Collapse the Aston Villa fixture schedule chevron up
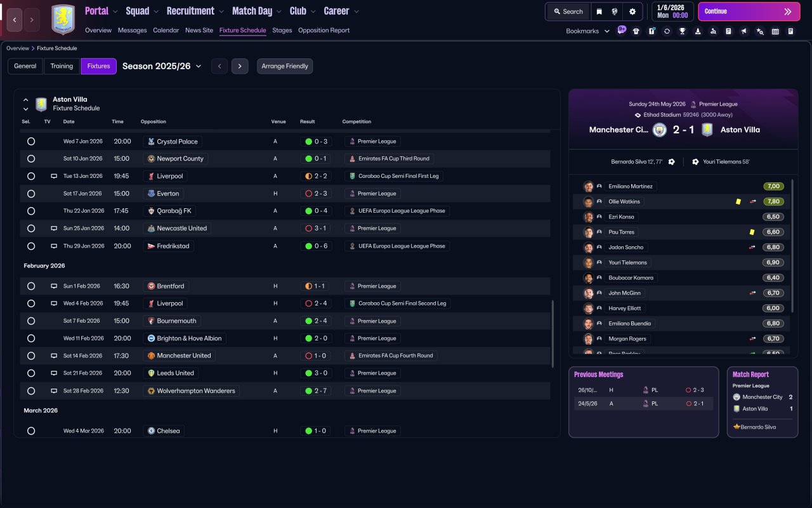Screen dimensions: 812x508 [26, 100]
